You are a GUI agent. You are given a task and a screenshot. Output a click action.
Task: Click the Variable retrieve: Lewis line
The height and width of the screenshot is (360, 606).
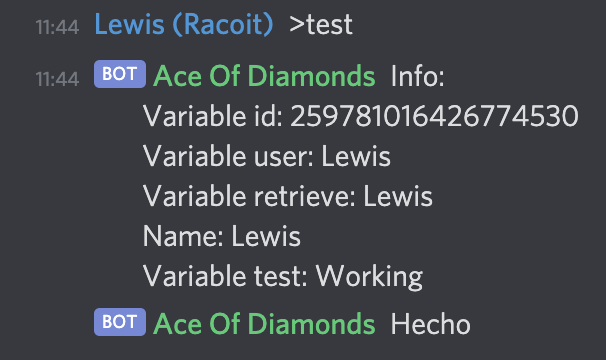[288, 196]
